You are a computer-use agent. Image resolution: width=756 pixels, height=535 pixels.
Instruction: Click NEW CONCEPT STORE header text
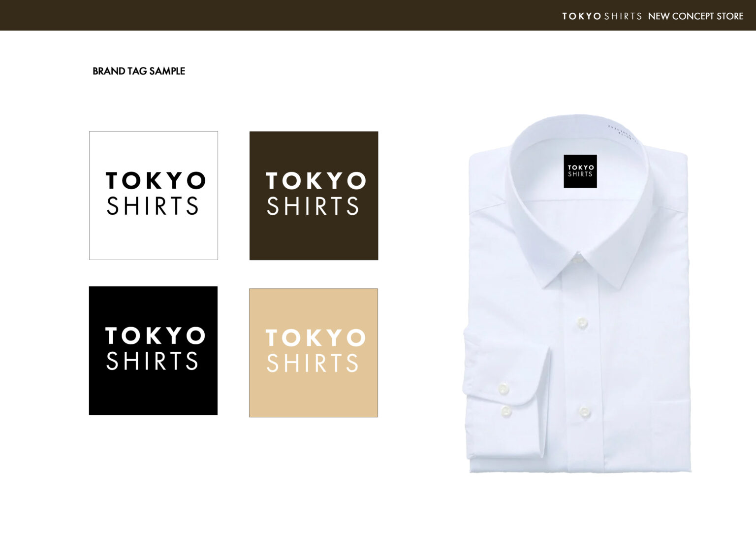pos(695,16)
